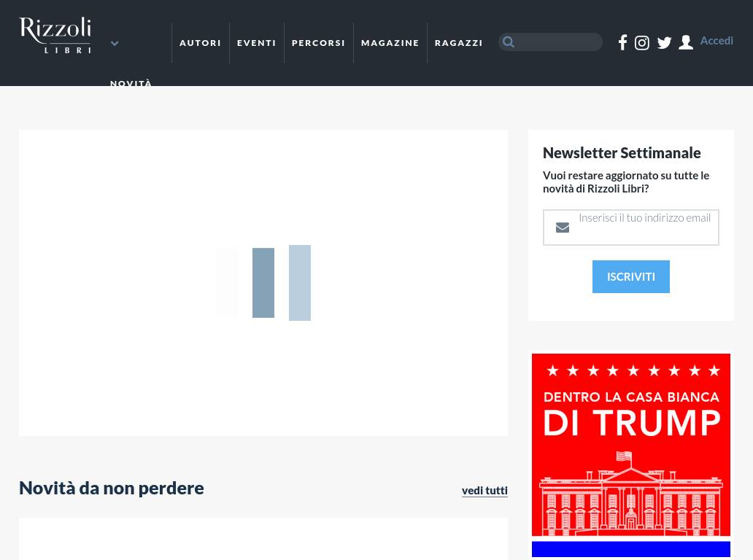Navigate to the Ragazzi section
This screenshot has width=753, height=560.
pos(458,43)
